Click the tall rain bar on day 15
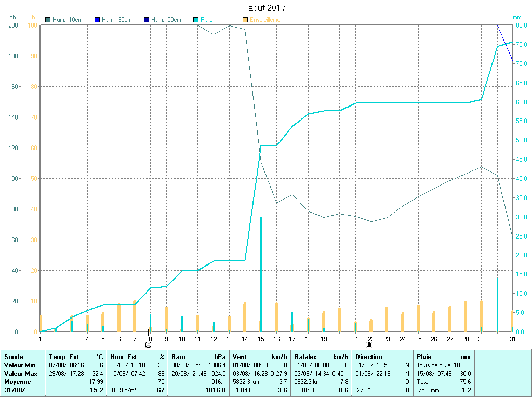Screen dimensions: 532x397 coord(261,273)
